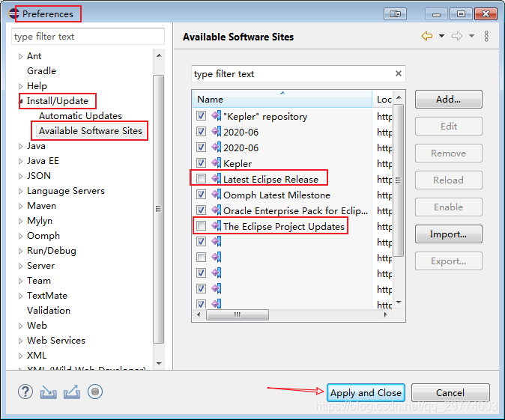Viewport: 505px width, 420px height.
Task: Click the Remove button
Action: [448, 153]
